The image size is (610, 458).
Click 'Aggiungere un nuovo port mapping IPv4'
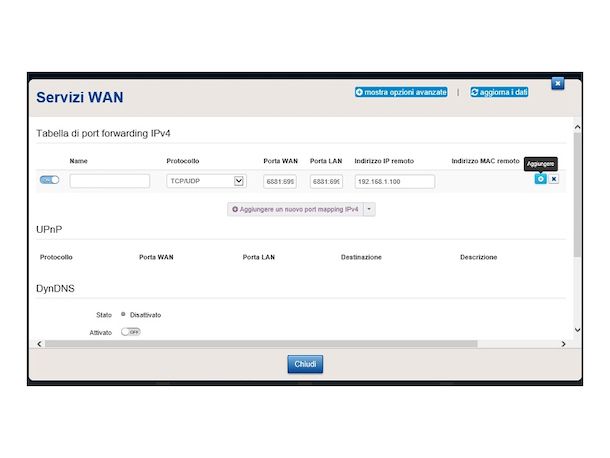pos(295,209)
